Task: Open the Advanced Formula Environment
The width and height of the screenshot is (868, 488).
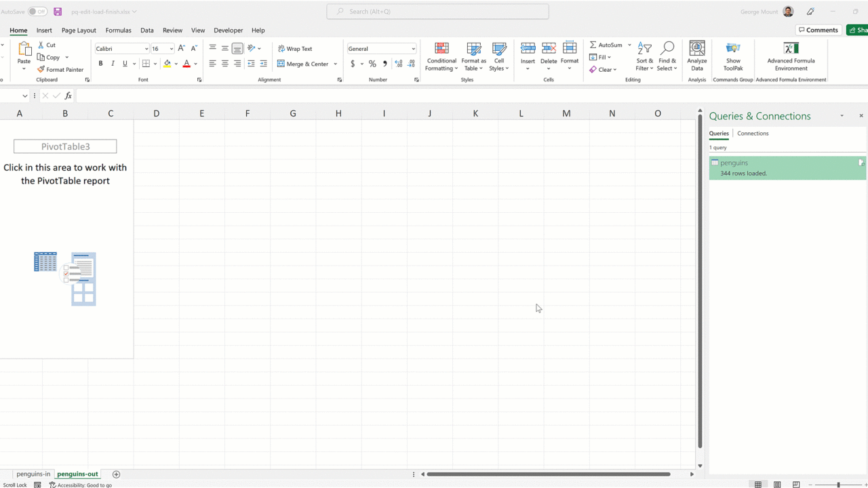Action: coord(791,57)
